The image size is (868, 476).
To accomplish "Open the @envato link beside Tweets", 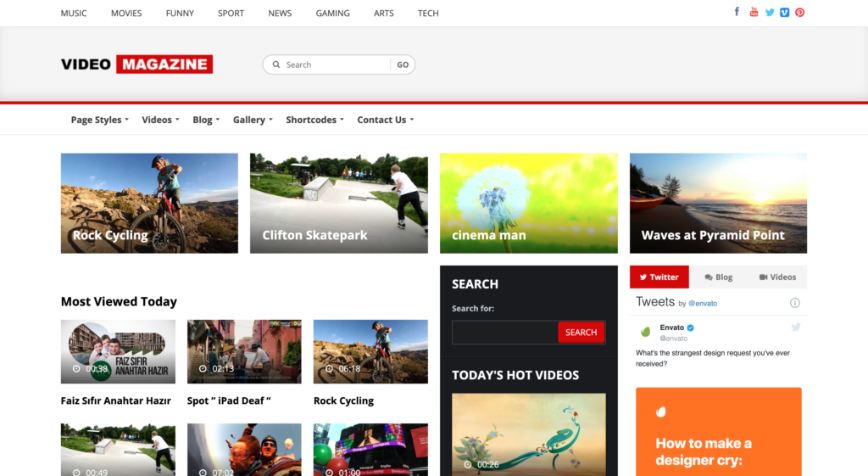I will click(704, 303).
